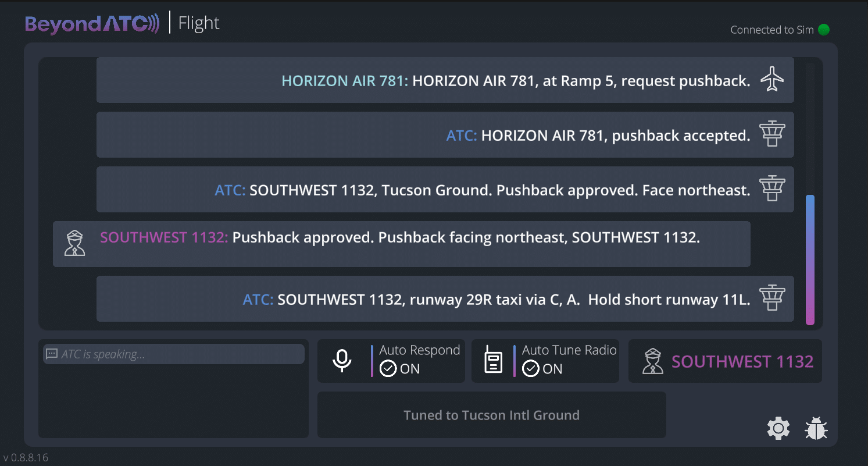Screen dimensions: 868x466
Task: Click control tower icon next to pushback accepted
Action: 772,134
